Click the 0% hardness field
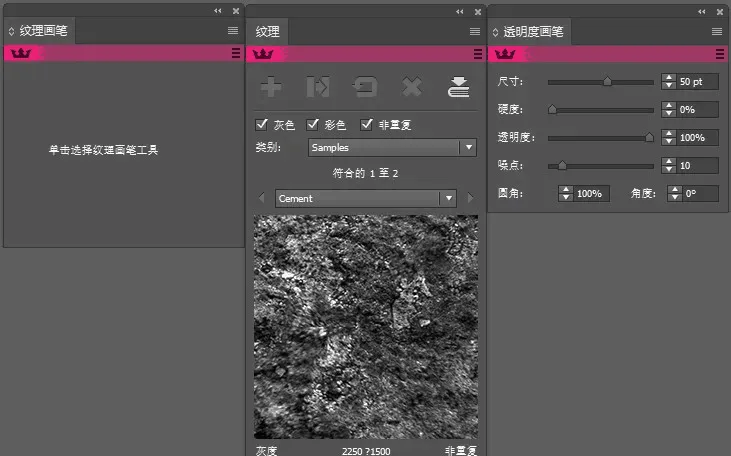This screenshot has height=456, width=731. pos(697,110)
